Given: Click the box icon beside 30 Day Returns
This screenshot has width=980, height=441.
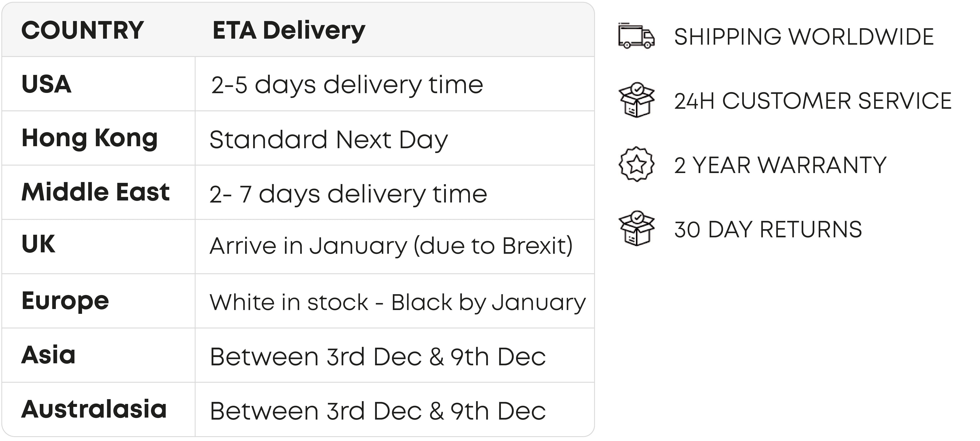Looking at the screenshot, I should click(x=636, y=229).
